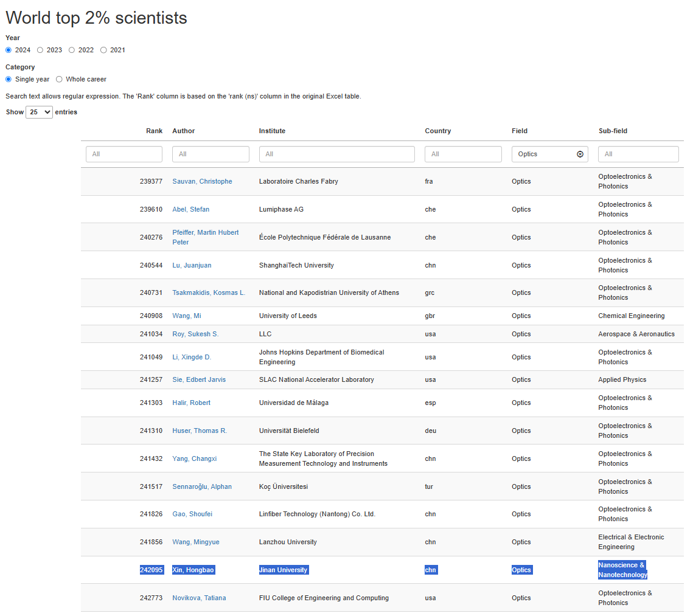Open Novikova, Tatiana author page
The height and width of the screenshot is (616, 693).
(199, 598)
